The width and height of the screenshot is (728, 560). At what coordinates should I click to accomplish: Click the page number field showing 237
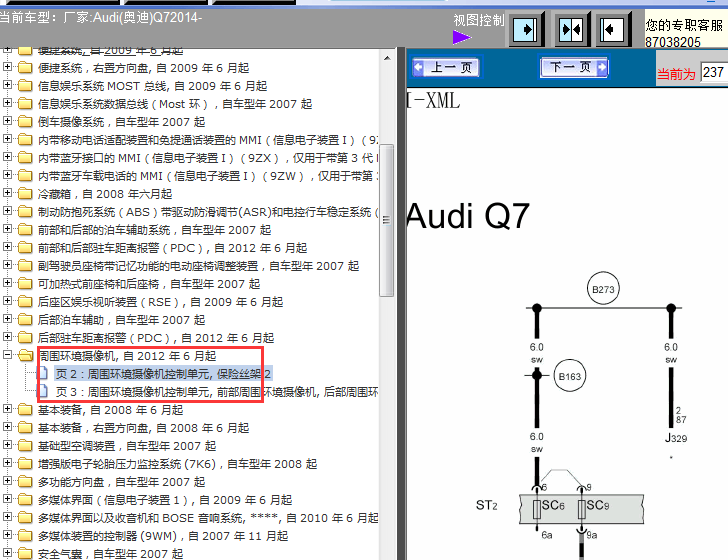pyautogui.click(x=714, y=72)
